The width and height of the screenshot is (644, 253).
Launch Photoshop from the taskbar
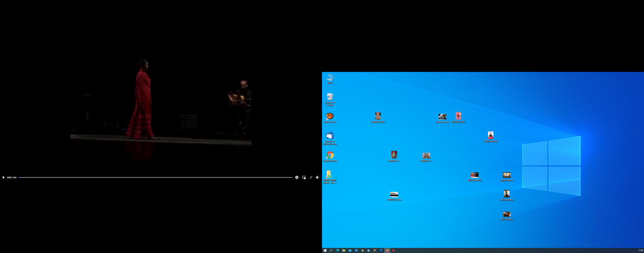(x=381, y=250)
